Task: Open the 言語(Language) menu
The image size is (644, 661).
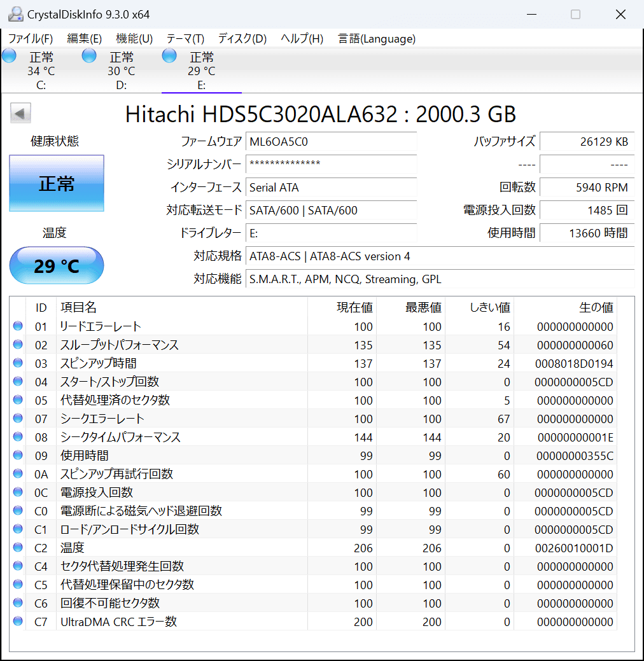Action: 377,39
